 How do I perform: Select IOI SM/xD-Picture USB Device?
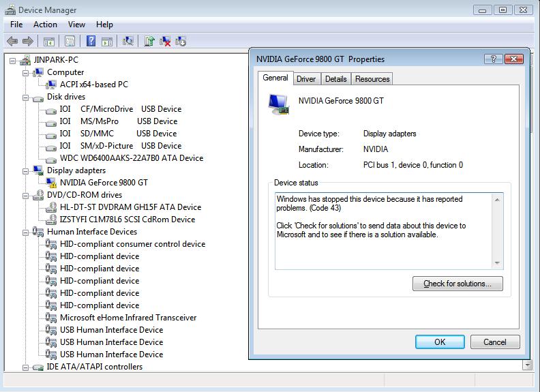[121, 146]
